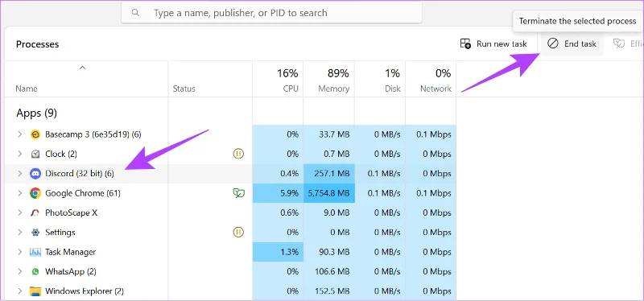Sort by the Memory column header

329,79
